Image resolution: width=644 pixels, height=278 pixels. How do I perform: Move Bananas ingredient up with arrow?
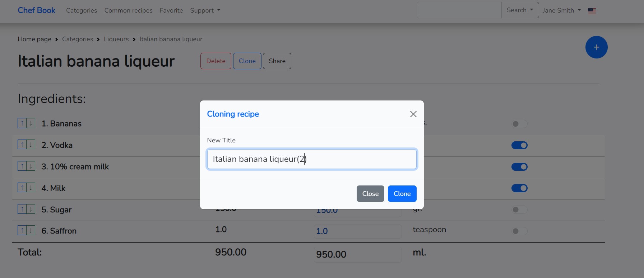pos(22,123)
